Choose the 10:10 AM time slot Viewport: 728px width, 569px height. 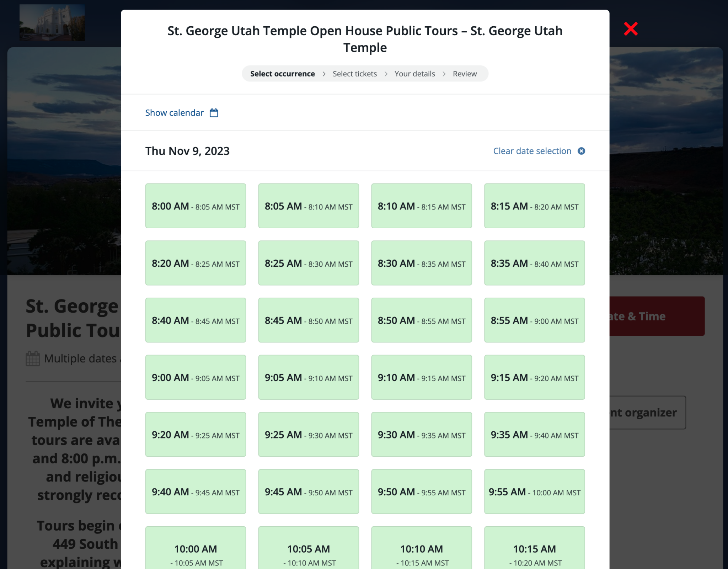[422, 548]
